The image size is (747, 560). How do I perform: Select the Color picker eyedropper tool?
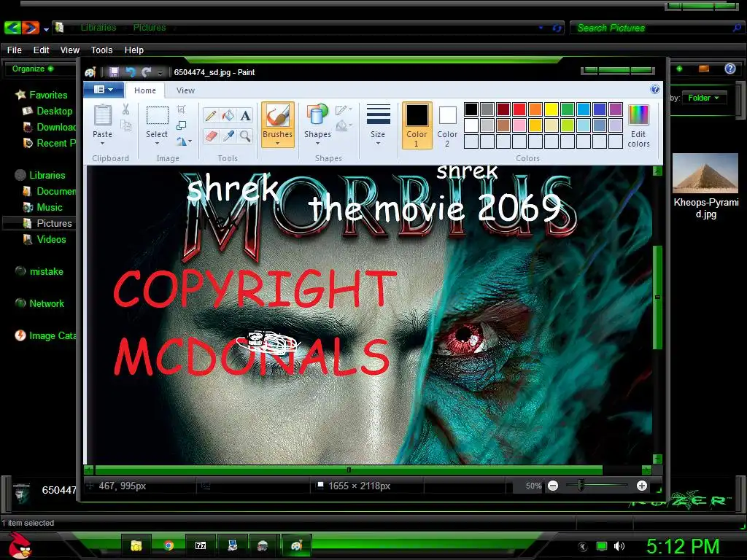228,136
